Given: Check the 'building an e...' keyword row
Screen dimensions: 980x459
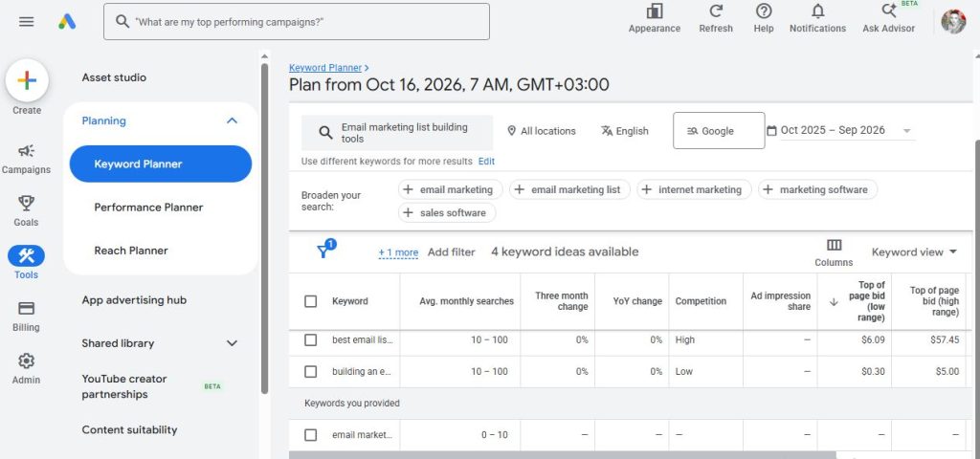Looking at the screenshot, I should [311, 372].
